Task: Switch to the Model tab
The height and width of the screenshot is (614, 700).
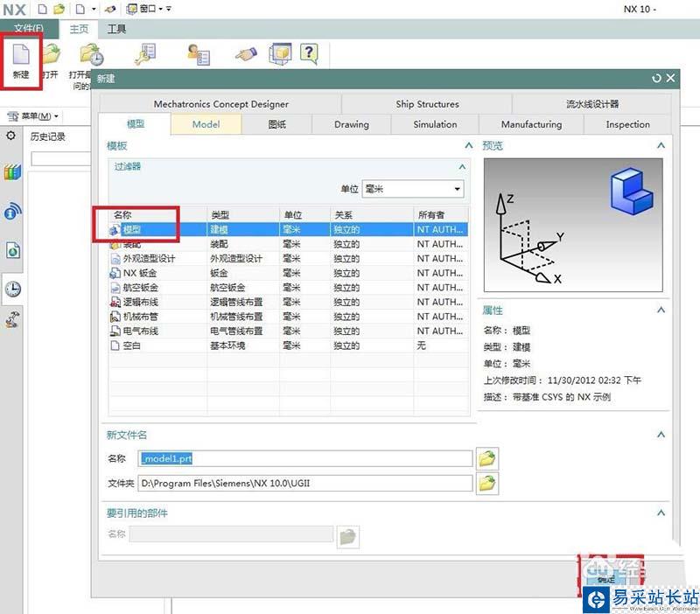Action: 206,124
